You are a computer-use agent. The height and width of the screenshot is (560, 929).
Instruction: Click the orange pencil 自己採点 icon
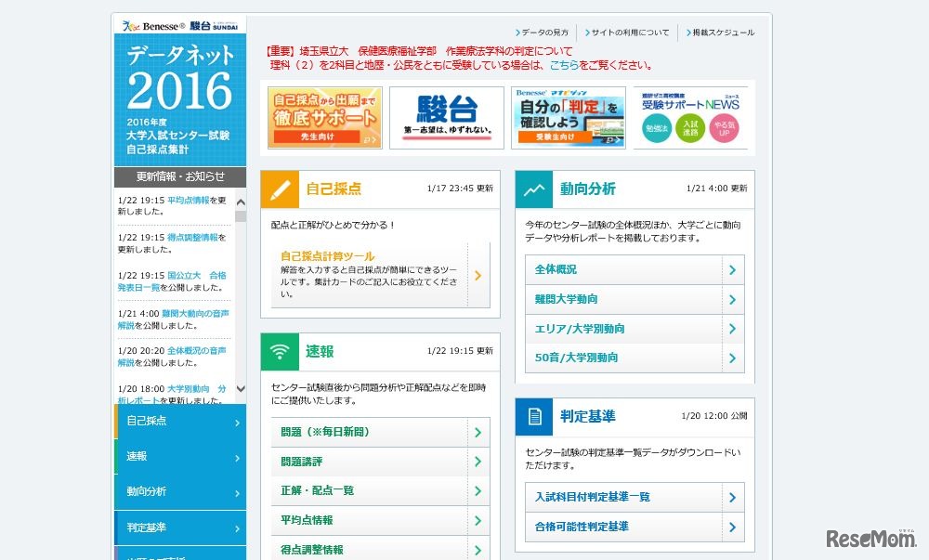coord(281,189)
